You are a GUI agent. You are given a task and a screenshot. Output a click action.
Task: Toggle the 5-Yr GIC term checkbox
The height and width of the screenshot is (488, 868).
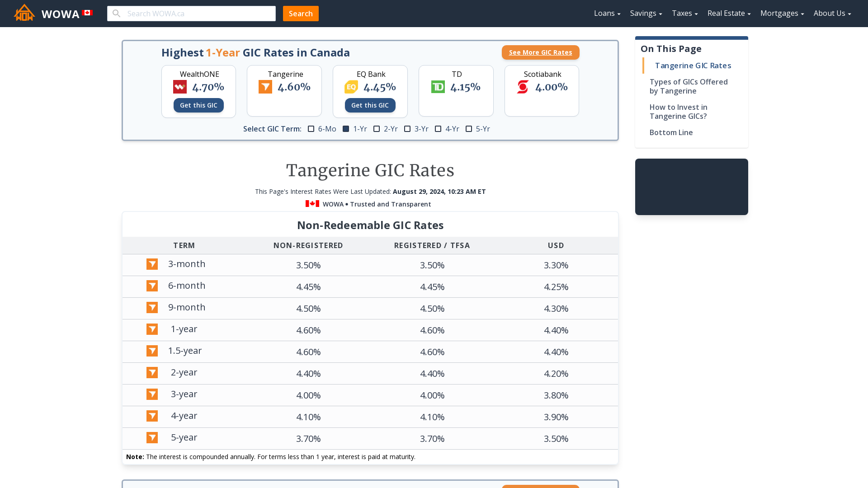468,129
